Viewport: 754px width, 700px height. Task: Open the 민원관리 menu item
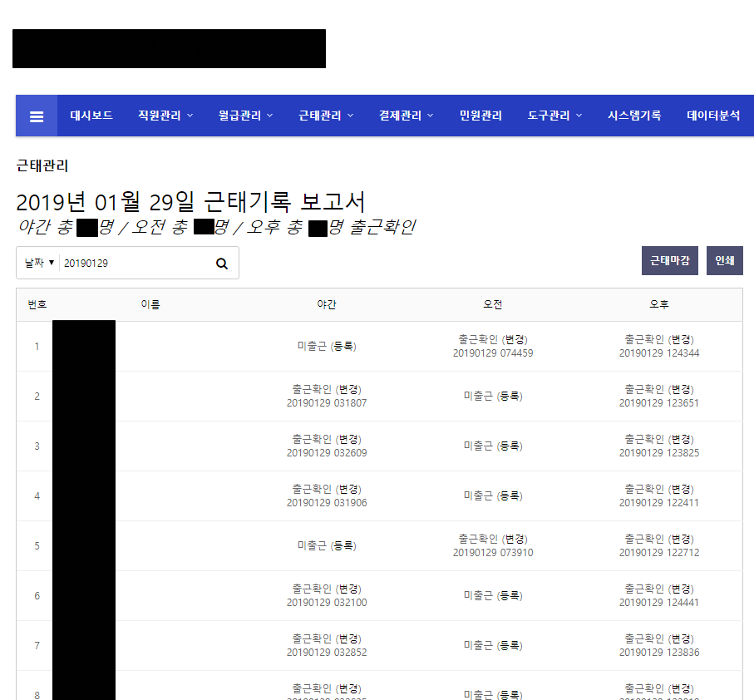[x=482, y=115]
